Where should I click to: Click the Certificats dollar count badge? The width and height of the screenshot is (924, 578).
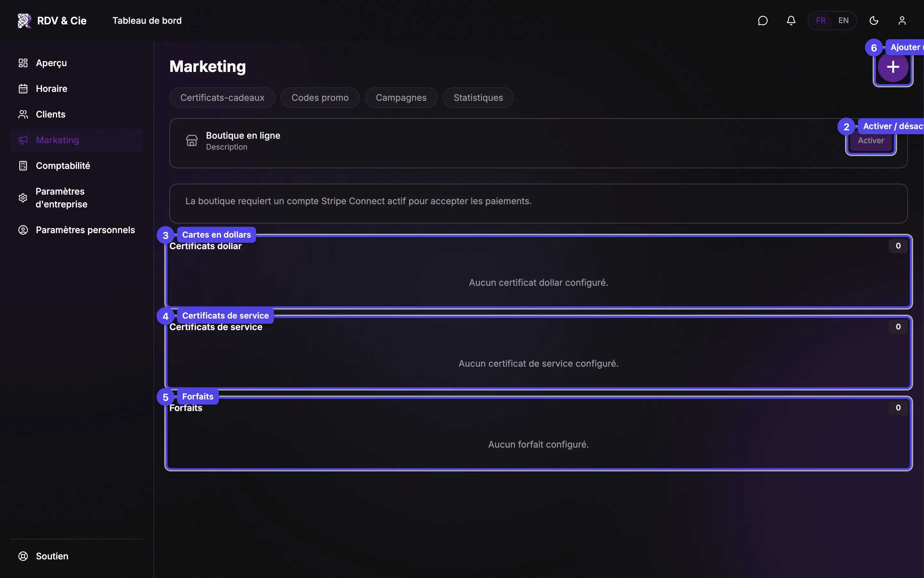point(898,246)
